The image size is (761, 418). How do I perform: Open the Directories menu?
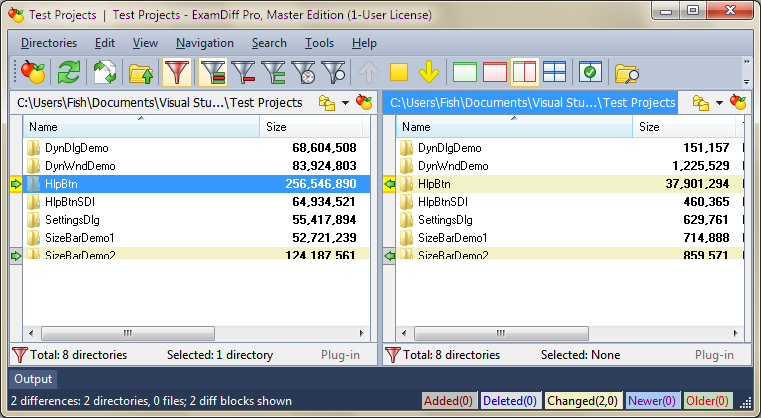49,43
